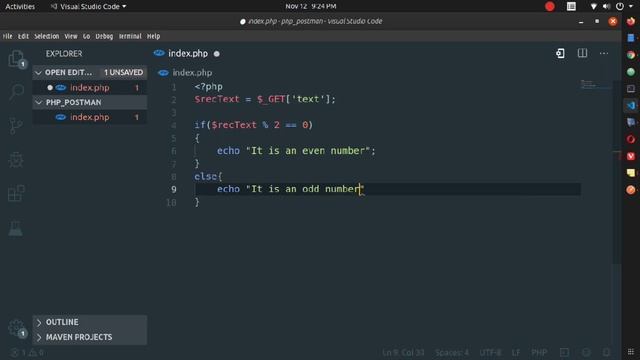640x360 pixels.
Task: Click the power icon in top bar
Action: 620,7
